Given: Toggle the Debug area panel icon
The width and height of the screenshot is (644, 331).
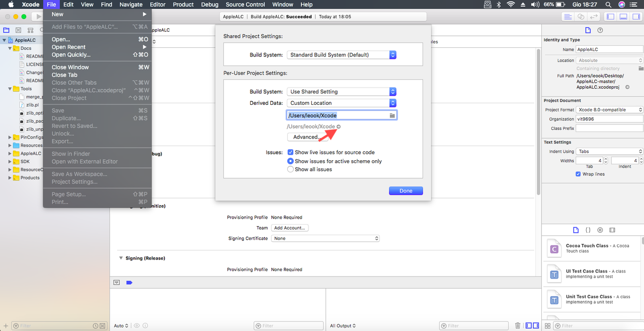Looking at the screenshot, I should tap(623, 17).
